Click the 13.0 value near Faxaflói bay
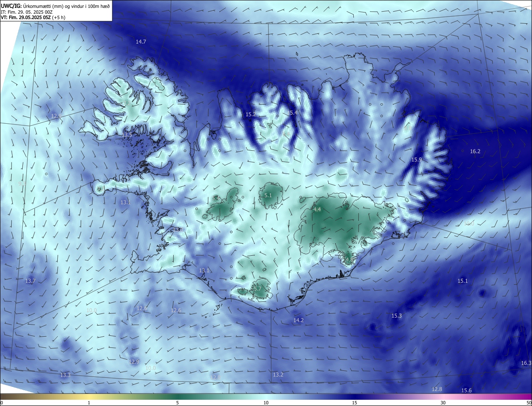 179,230
